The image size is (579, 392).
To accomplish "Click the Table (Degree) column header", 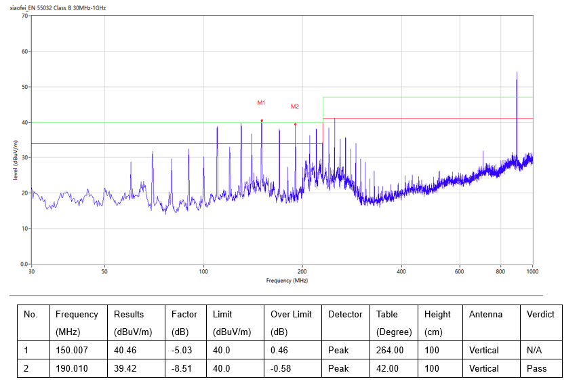I will click(x=394, y=323).
